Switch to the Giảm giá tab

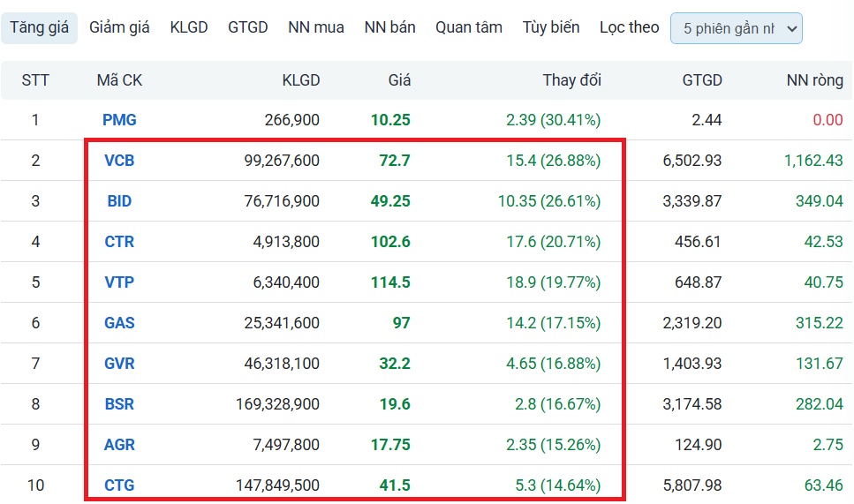pos(119,27)
